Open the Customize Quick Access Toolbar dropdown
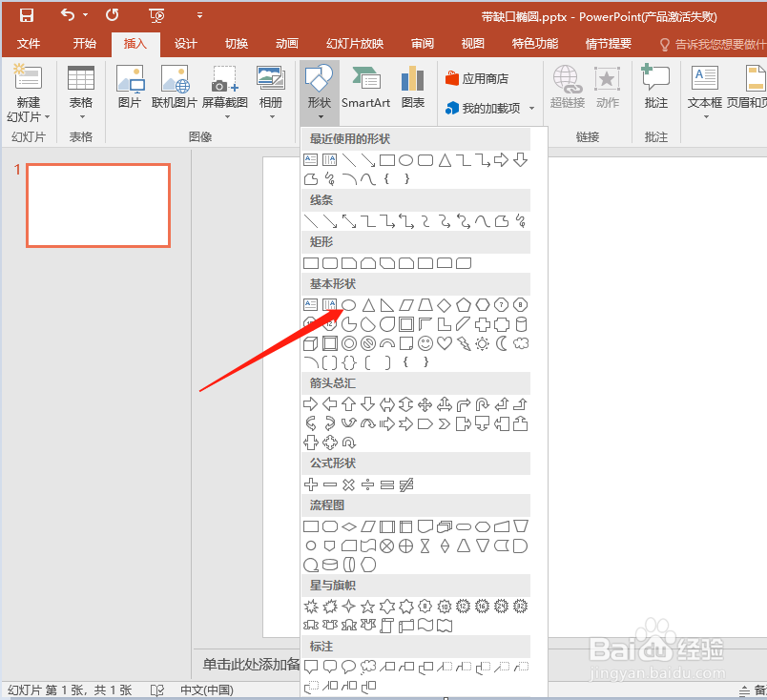This screenshot has height=700, width=767. click(199, 15)
